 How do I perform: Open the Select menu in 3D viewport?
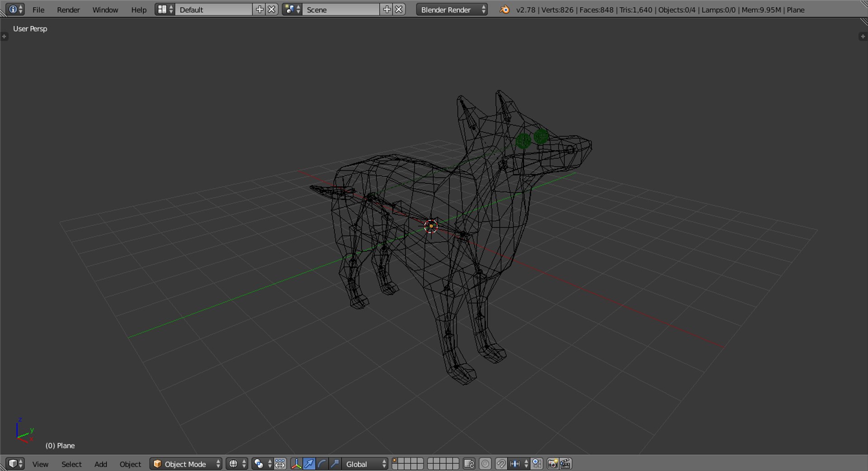click(71, 464)
